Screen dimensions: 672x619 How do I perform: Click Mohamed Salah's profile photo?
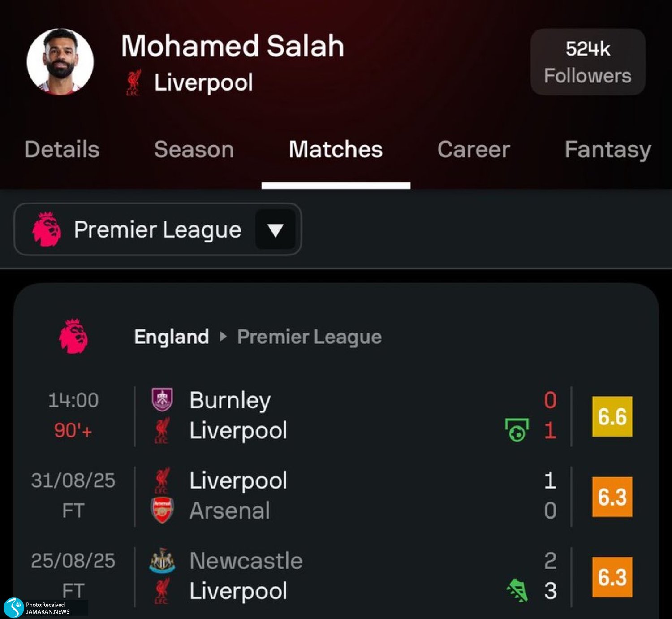click(60, 62)
